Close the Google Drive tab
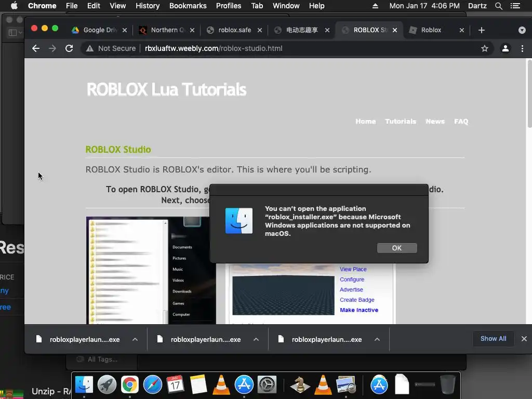The width and height of the screenshot is (532, 399). 125,30
